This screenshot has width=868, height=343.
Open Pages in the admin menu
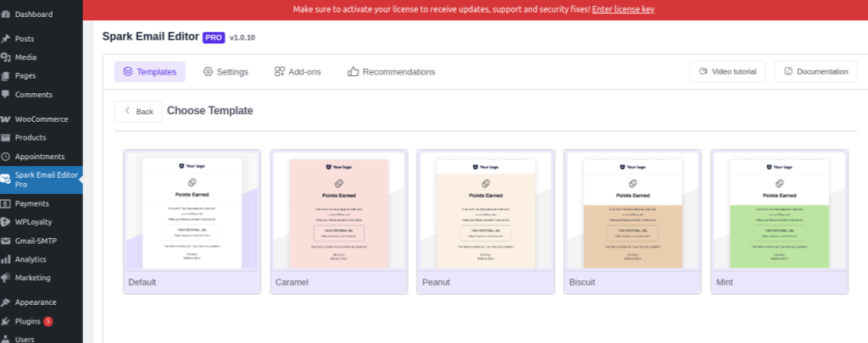tap(25, 75)
